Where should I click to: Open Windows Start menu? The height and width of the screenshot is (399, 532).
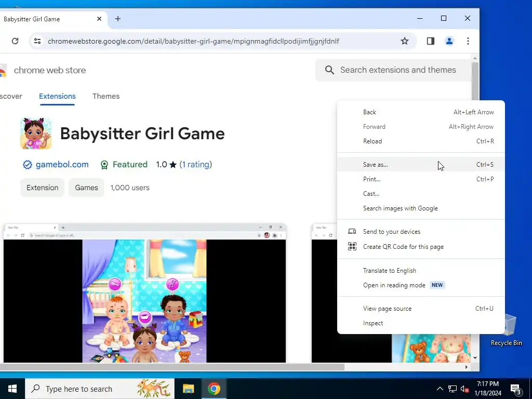tap(12, 389)
